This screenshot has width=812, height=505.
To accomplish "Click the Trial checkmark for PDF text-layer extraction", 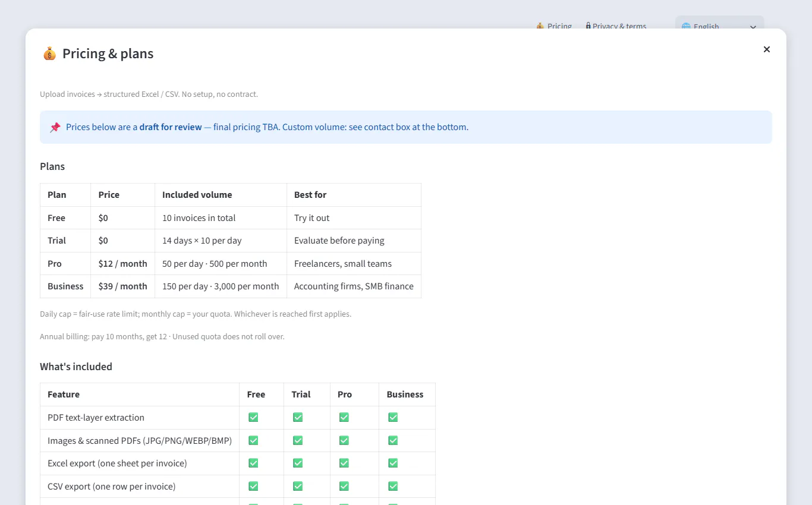I will pos(298,417).
